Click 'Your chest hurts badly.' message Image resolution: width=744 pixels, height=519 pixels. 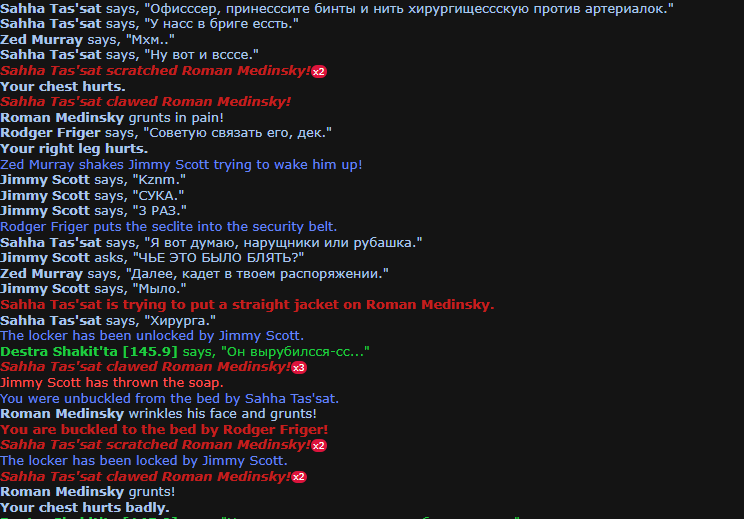(85, 508)
